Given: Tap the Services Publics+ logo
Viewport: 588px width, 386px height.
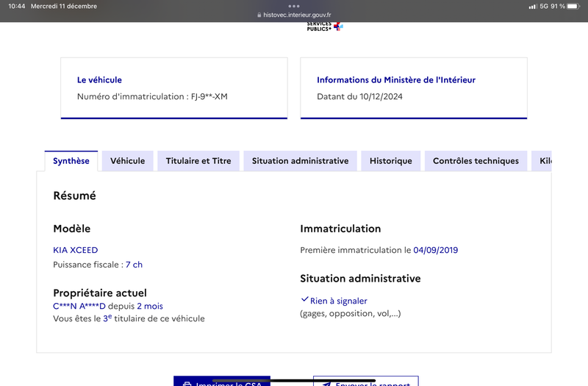Looking at the screenshot, I should (x=325, y=26).
